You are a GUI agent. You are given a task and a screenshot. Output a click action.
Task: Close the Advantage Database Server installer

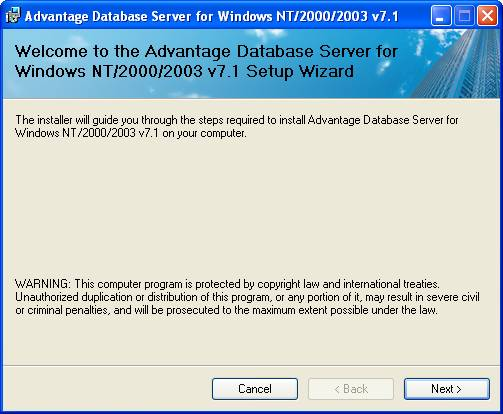[x=487, y=16]
